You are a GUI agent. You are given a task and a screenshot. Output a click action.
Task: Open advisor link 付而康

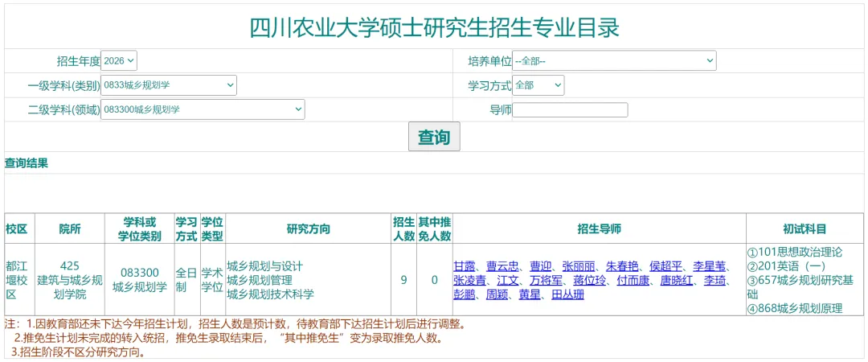pyautogui.click(x=633, y=280)
